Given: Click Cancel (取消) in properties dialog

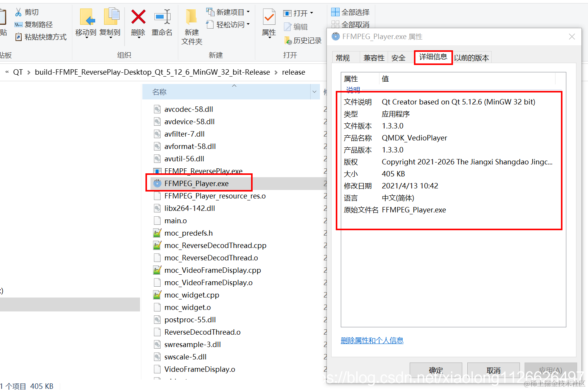Looking at the screenshot, I should (x=494, y=370).
